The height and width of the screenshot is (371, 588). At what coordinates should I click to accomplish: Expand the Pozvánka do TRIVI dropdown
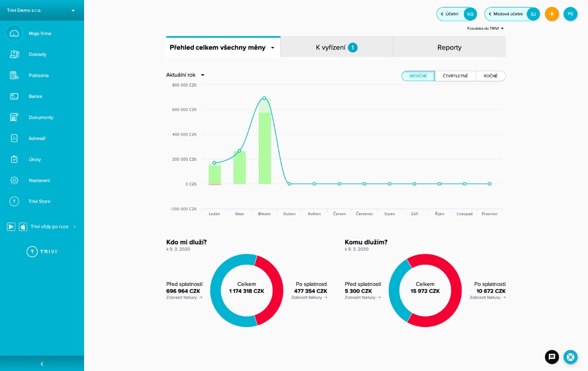(485, 29)
